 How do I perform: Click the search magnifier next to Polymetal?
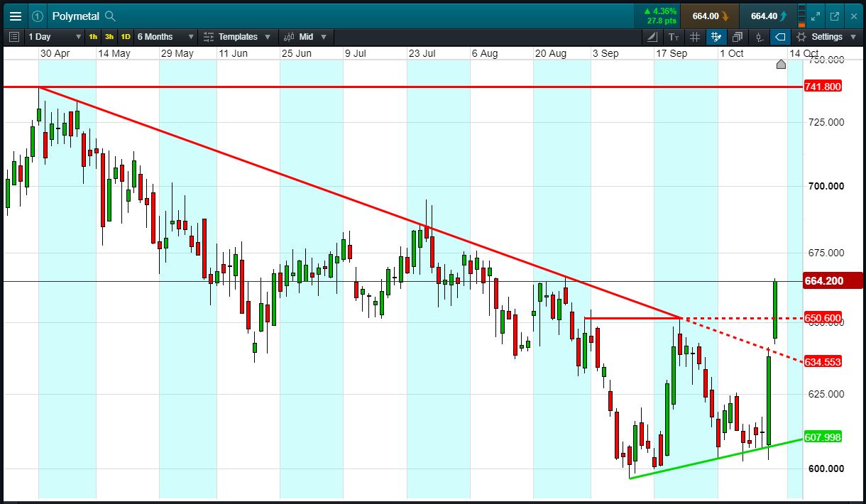[x=109, y=16]
